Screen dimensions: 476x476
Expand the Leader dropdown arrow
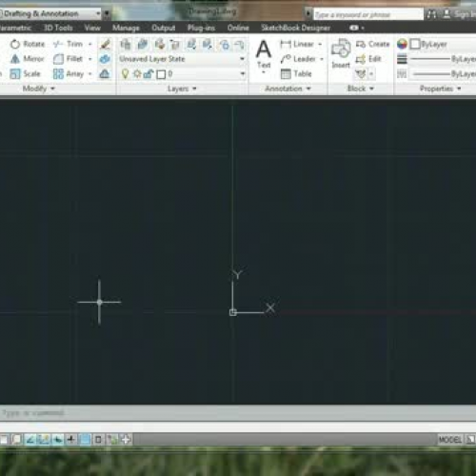[x=322, y=59]
